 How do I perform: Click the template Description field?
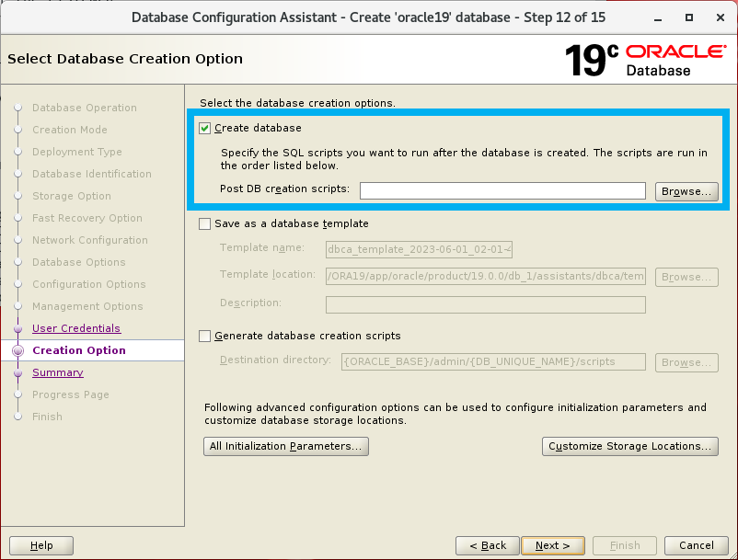tap(486, 304)
